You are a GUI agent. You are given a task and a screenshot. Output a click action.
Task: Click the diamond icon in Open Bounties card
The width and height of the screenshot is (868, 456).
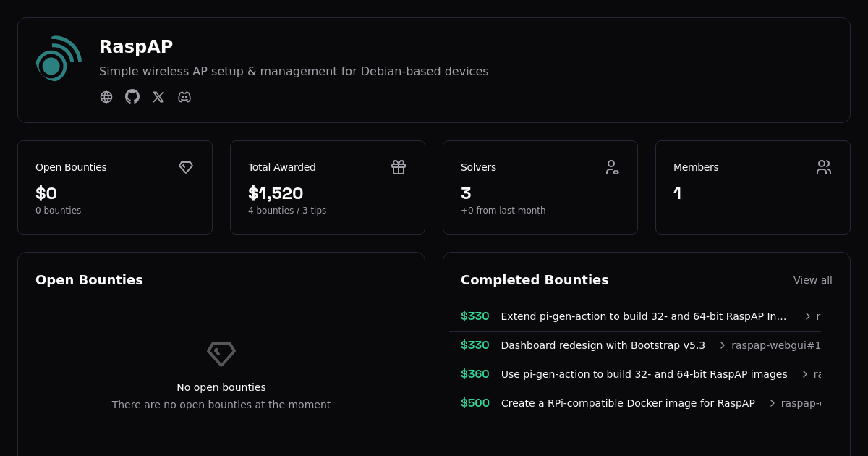point(186,167)
